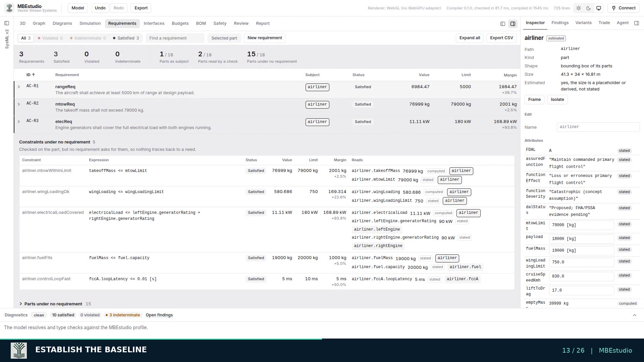Click Expand all button

click(x=470, y=38)
